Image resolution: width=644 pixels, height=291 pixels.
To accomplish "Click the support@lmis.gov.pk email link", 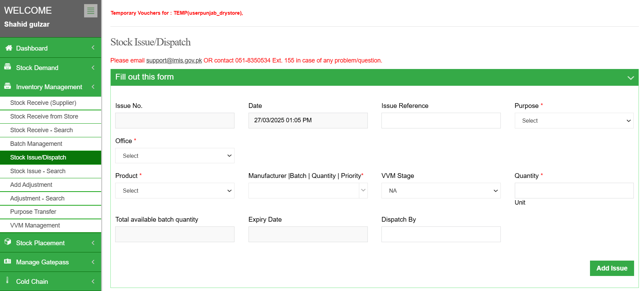I will tap(174, 60).
